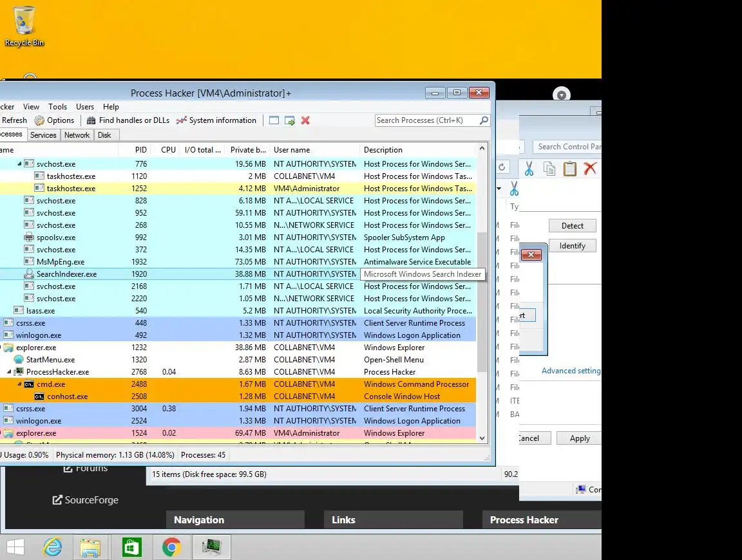The width and height of the screenshot is (742, 560).
Task: Select the winlogon.exe row with PID 492
Action: click(238, 335)
